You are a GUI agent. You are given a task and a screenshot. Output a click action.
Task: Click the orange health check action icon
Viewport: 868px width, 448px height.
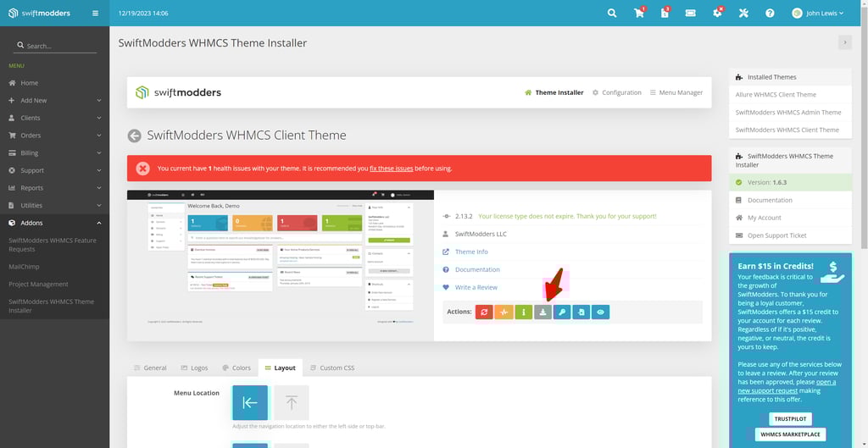pos(504,312)
